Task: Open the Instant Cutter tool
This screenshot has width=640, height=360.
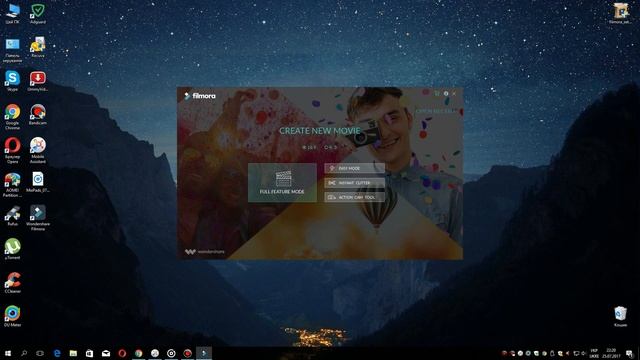Action: (354, 183)
